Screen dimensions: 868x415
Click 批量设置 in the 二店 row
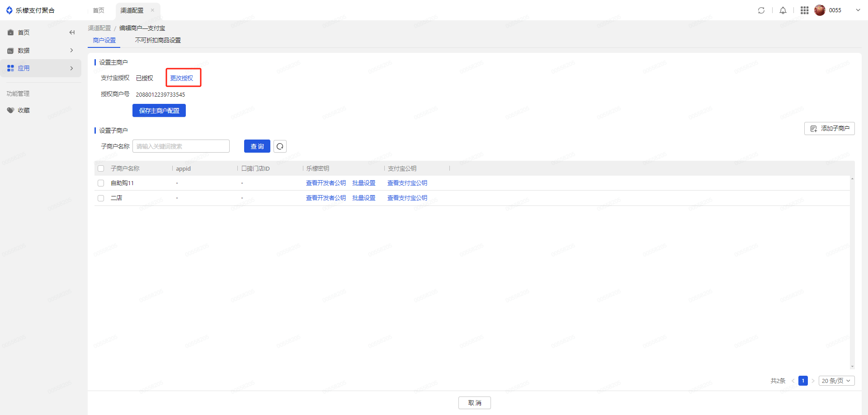click(x=364, y=198)
